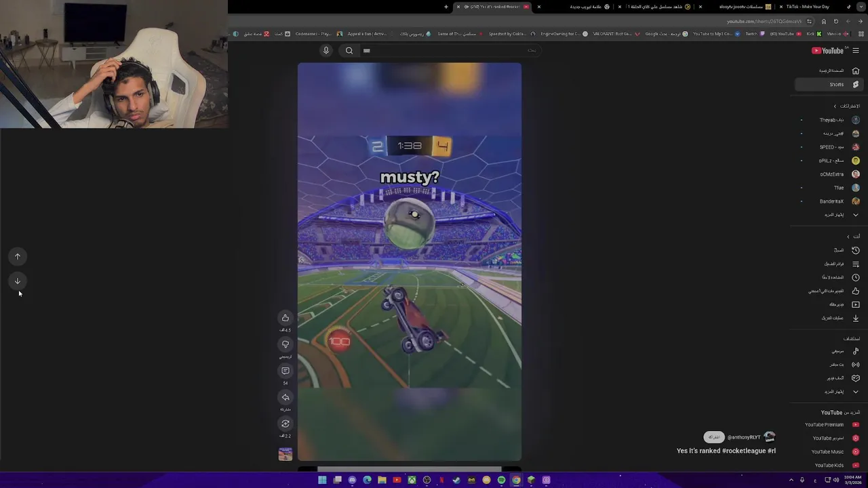Click the search magnifier icon
The height and width of the screenshot is (488, 868).
(x=349, y=50)
